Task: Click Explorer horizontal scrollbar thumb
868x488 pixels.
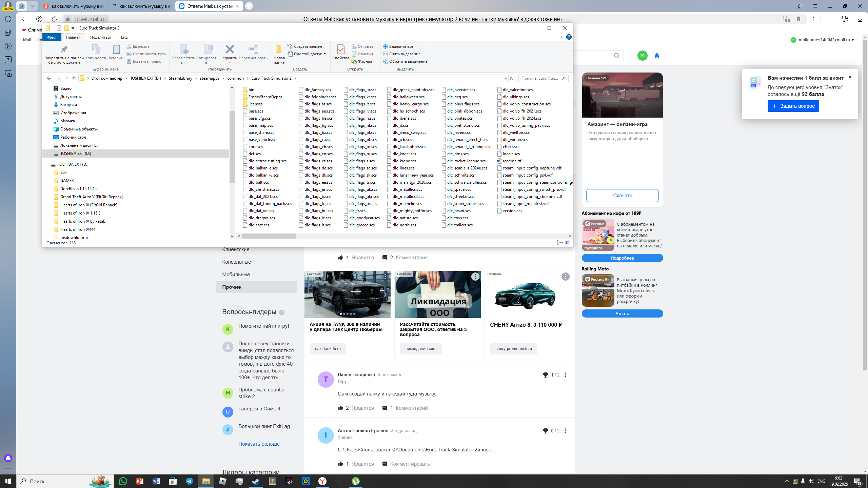Action: (269, 236)
